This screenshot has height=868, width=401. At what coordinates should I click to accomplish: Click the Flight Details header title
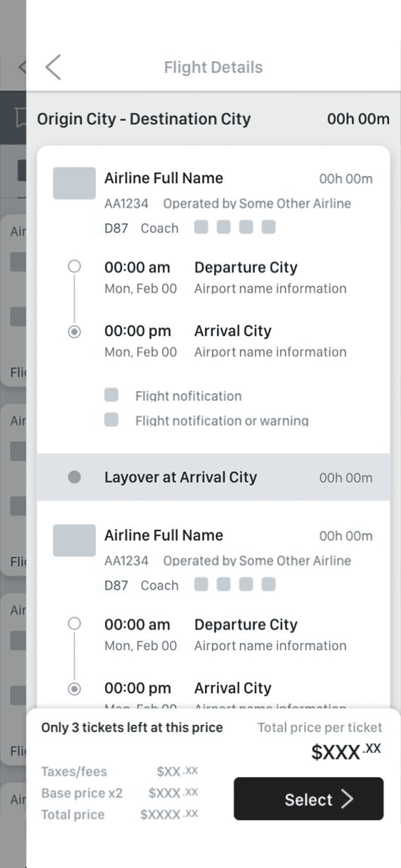click(x=213, y=67)
